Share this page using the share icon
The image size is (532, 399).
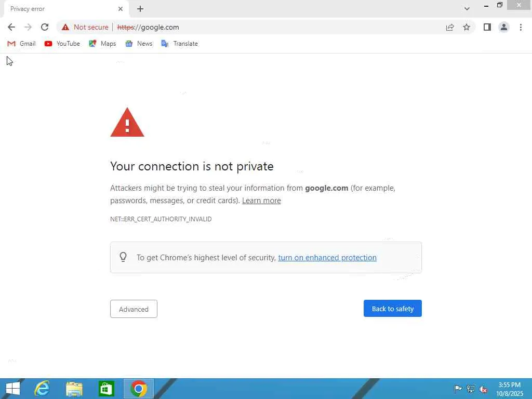point(450,27)
